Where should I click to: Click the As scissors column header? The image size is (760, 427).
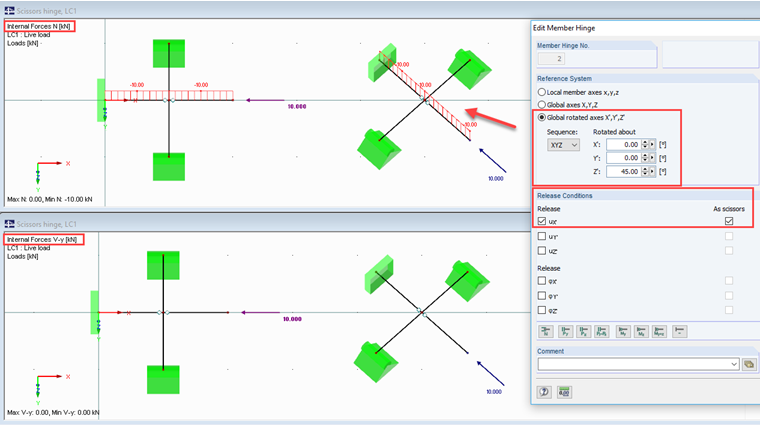click(728, 209)
